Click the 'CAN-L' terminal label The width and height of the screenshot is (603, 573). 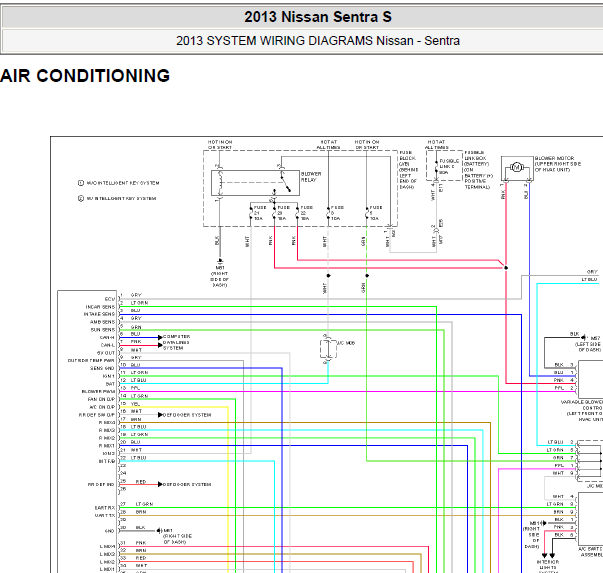[107, 345]
